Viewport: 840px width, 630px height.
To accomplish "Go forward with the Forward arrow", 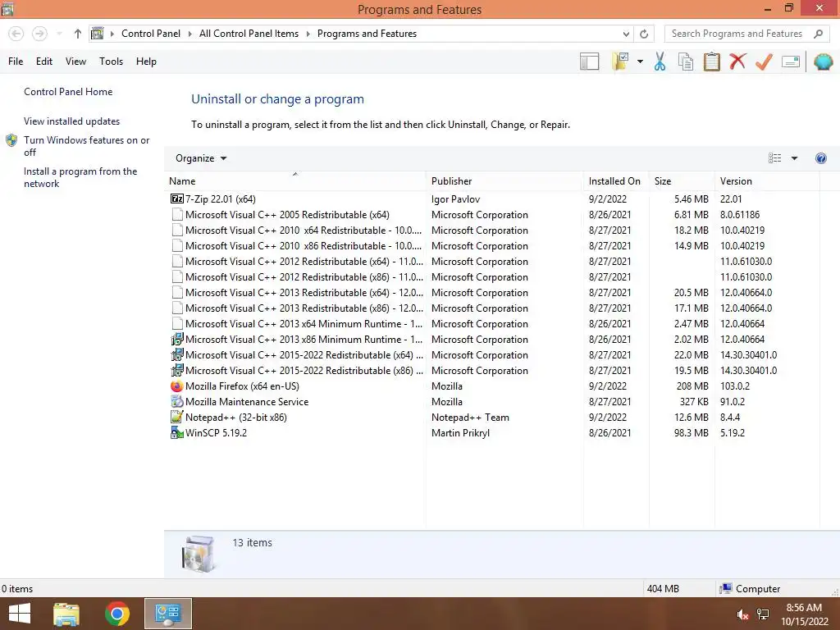I will click(39, 34).
